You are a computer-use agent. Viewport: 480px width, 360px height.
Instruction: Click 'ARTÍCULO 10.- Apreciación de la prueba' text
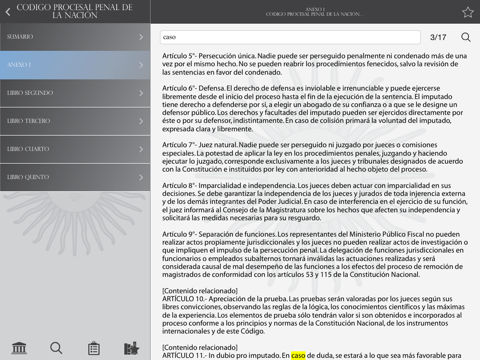point(225,299)
